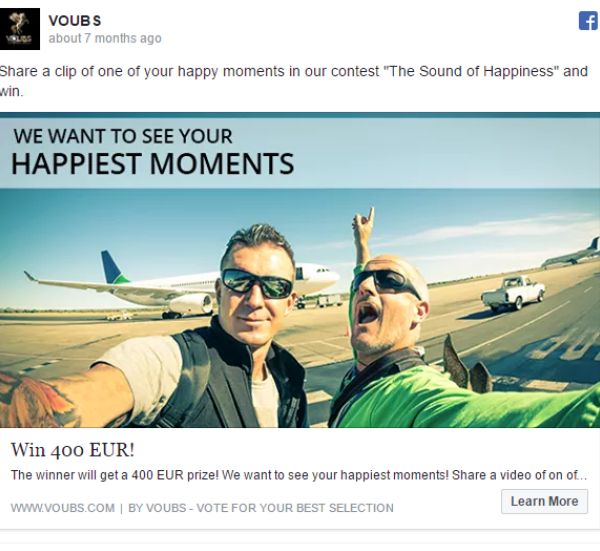Click 'BY VOUBS - VOTE FOR YOUR BEST SELECTION'

click(261, 508)
